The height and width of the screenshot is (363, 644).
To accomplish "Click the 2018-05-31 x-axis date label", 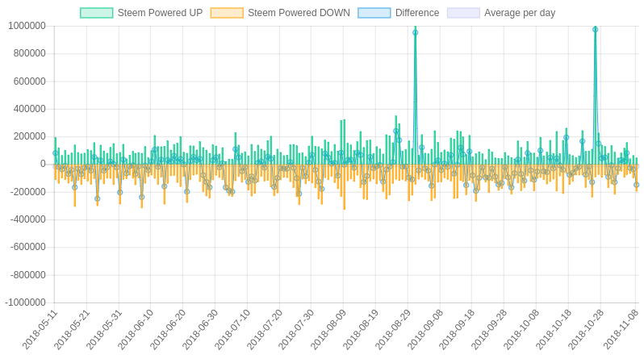I will pyautogui.click(x=104, y=330).
